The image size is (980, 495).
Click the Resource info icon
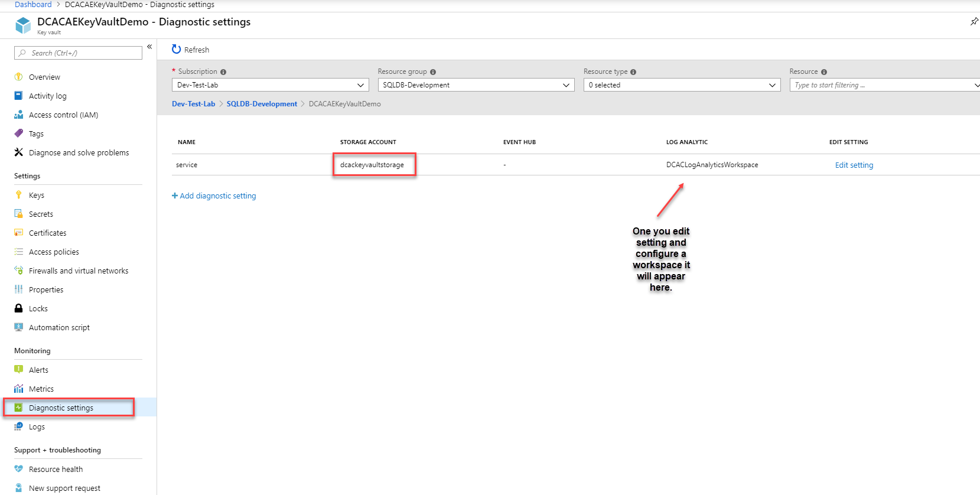coord(824,72)
